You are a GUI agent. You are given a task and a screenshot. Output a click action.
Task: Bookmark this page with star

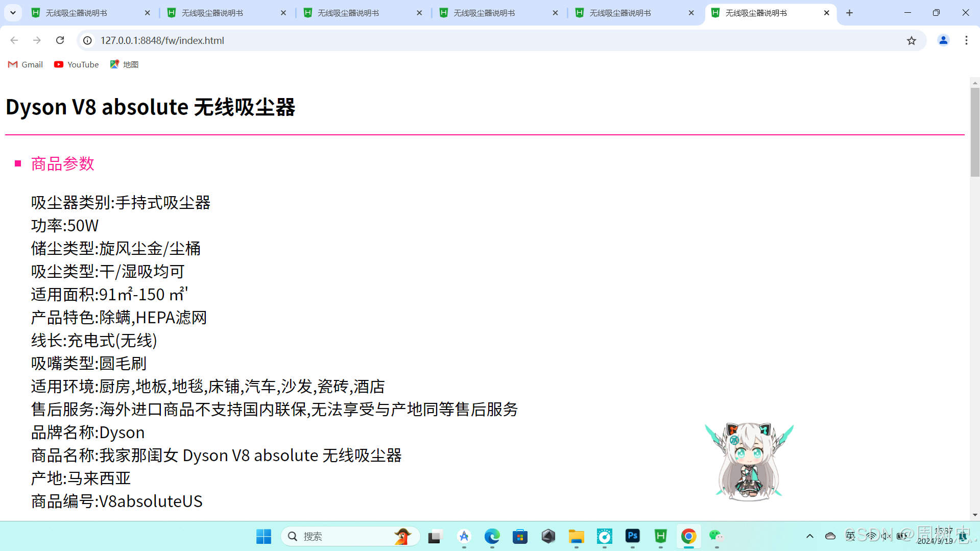pos(912,40)
